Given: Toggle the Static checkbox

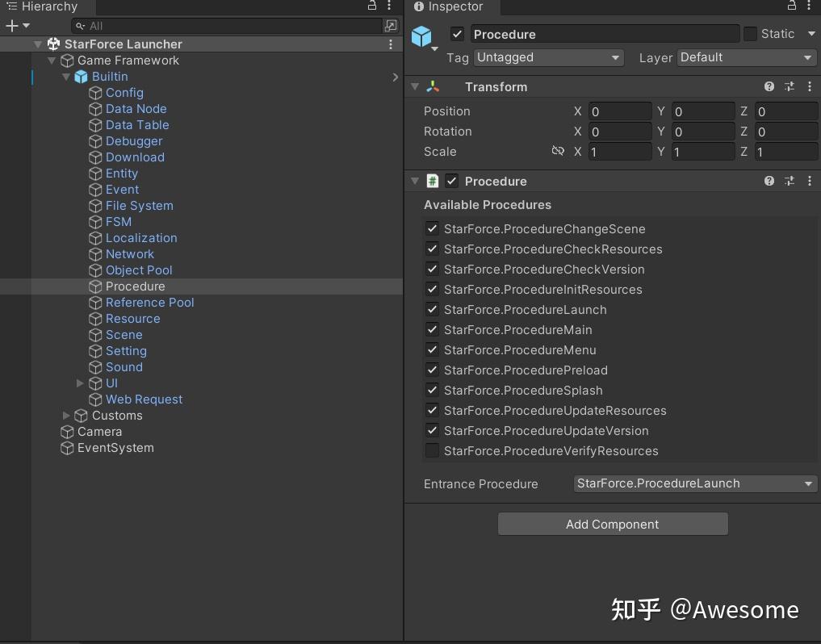Looking at the screenshot, I should point(751,34).
